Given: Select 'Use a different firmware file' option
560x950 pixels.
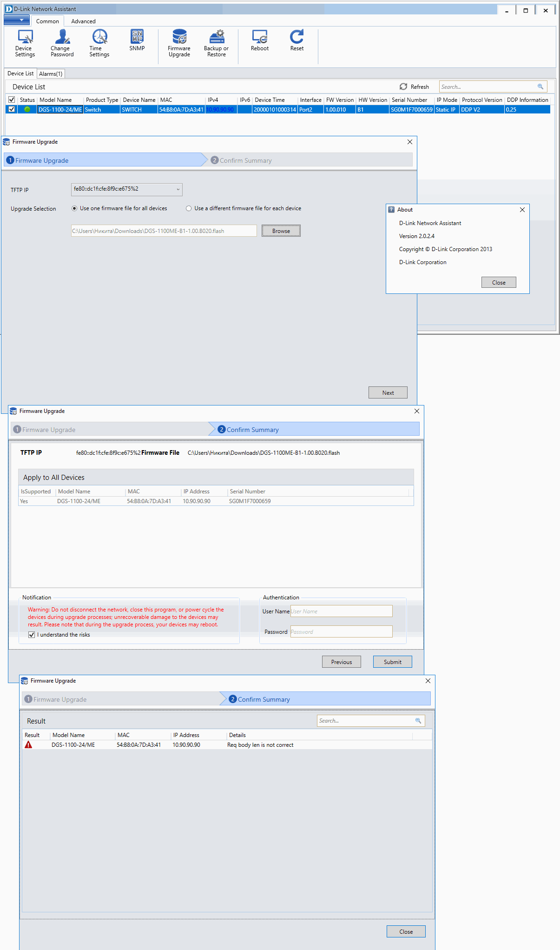Looking at the screenshot, I should pyautogui.click(x=189, y=208).
